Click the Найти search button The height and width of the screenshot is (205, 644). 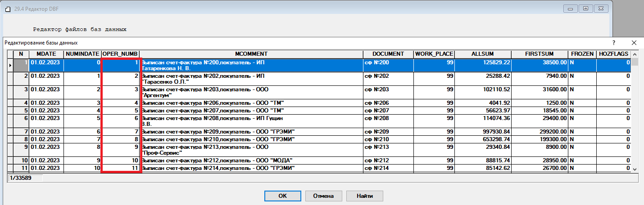coord(365,196)
